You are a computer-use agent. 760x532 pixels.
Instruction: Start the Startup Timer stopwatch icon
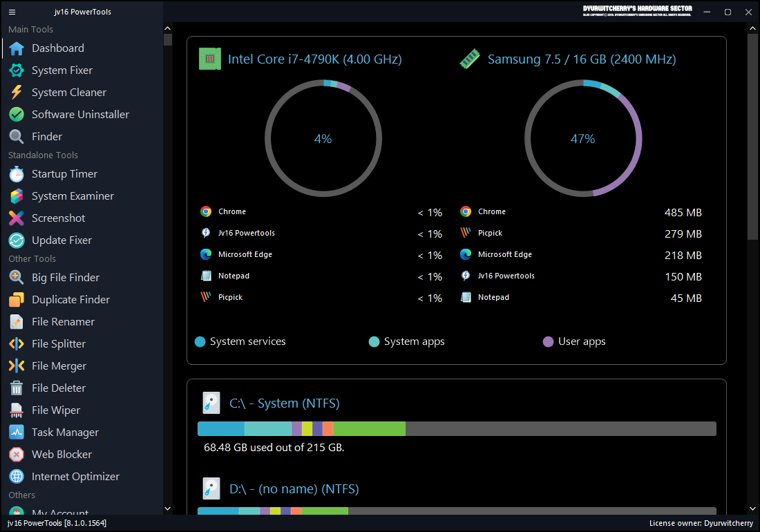(17, 174)
